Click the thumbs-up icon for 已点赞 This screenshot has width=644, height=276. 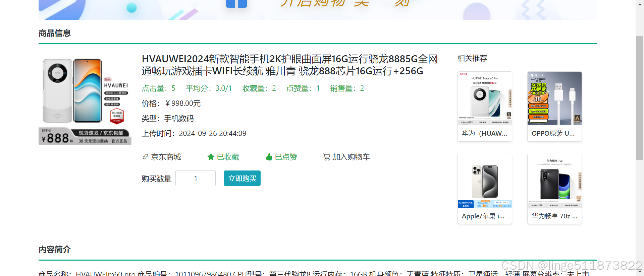[269, 157]
